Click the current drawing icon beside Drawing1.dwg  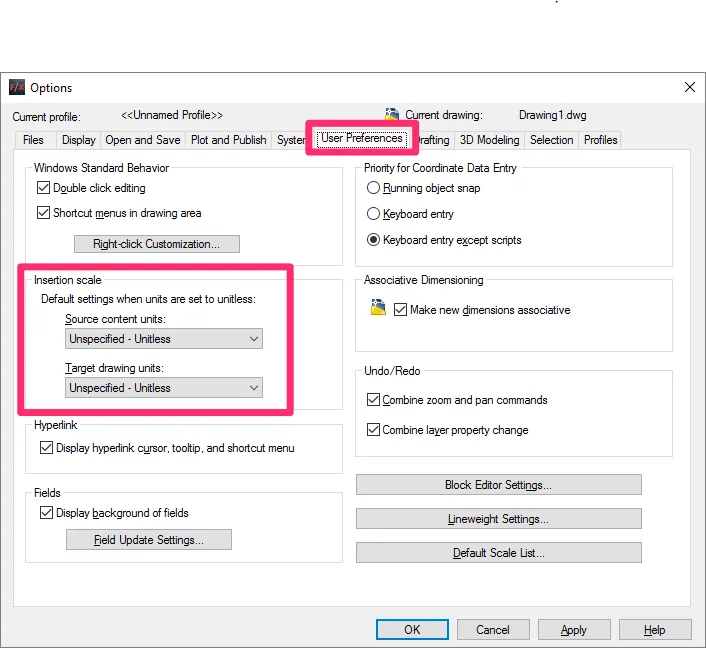[392, 115]
